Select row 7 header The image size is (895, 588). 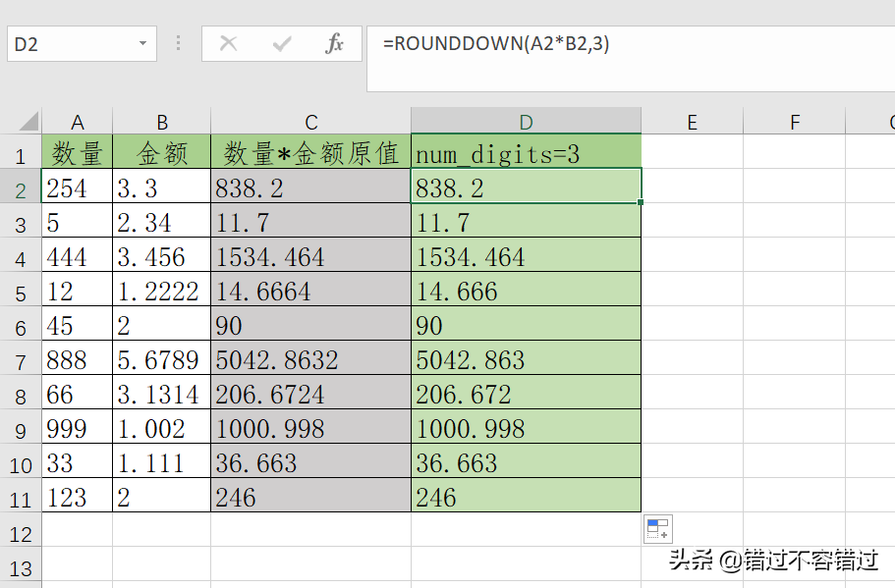(x=21, y=361)
